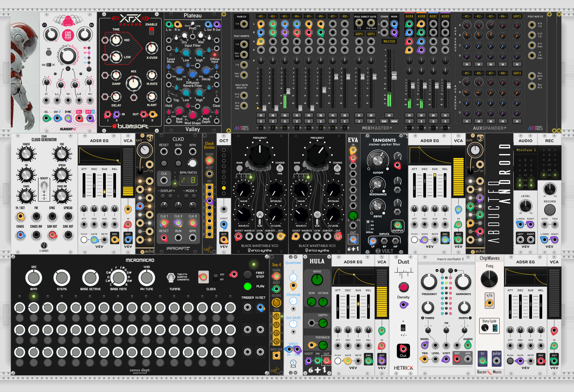The width and height of the screenshot is (574, 392).
Task: Flip the MicroMacro EXT/INT clock switch
Action: tap(216, 277)
